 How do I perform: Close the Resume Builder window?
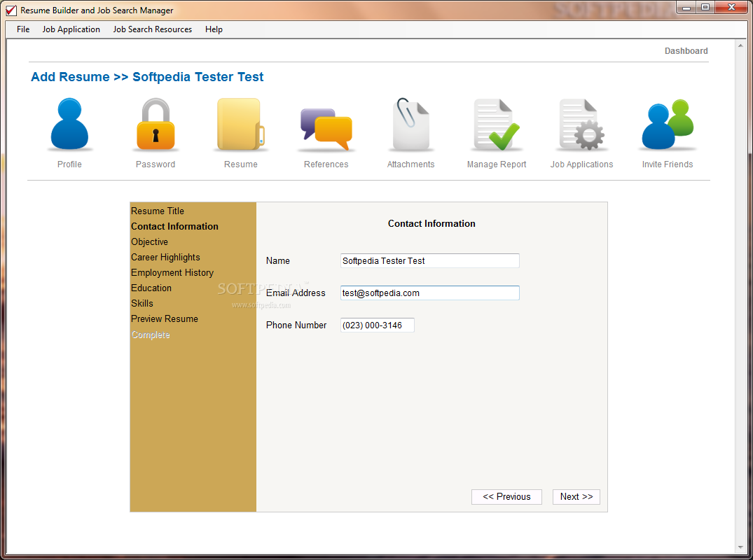[731, 7]
